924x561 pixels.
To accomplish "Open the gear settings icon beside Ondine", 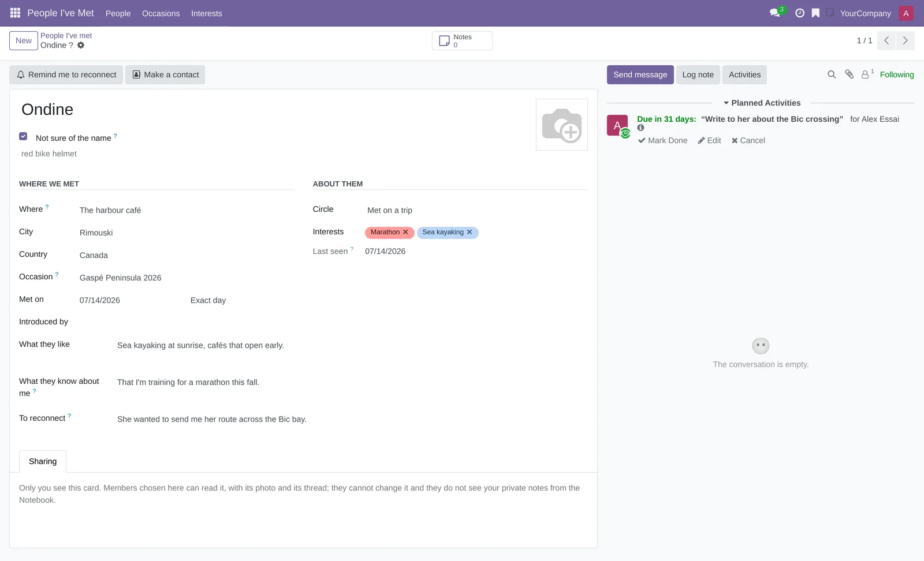I will pos(81,45).
